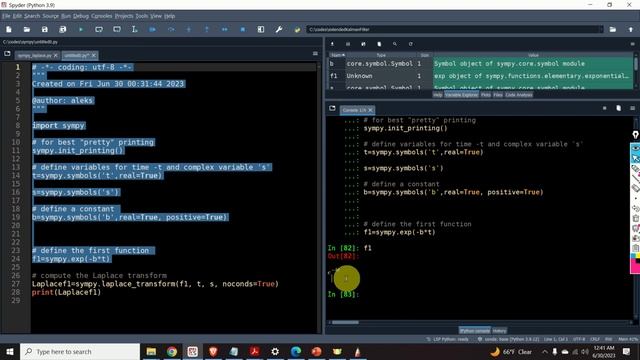Run file with the green play icon

pyautogui.click(x=81, y=29)
